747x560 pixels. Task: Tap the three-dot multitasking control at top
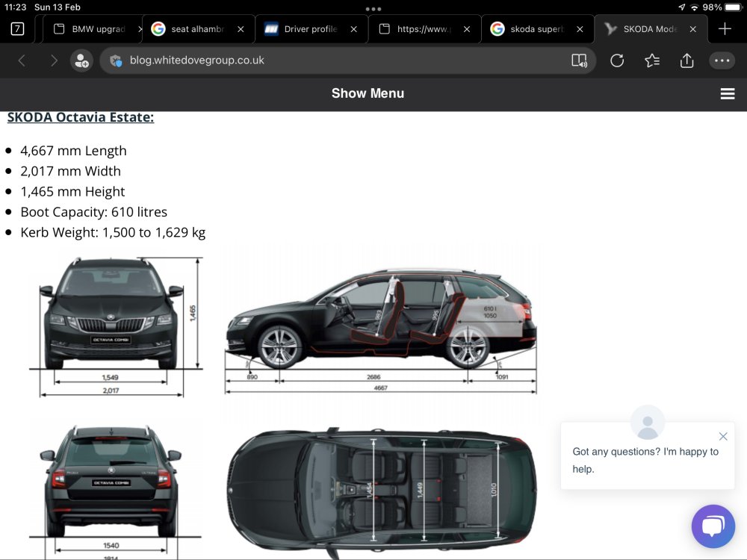pyautogui.click(x=373, y=8)
